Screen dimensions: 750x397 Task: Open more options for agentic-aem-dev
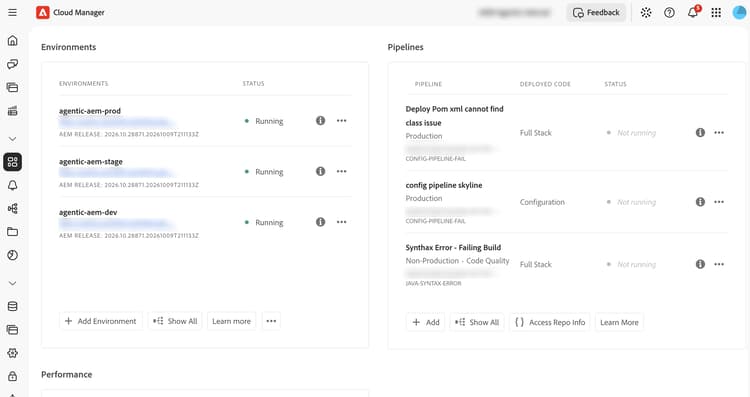pos(342,222)
